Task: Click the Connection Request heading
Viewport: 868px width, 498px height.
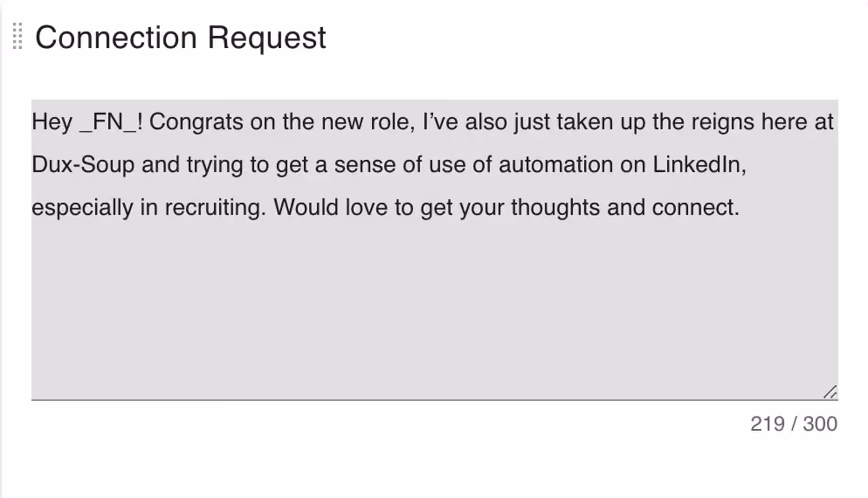Action: click(x=181, y=38)
